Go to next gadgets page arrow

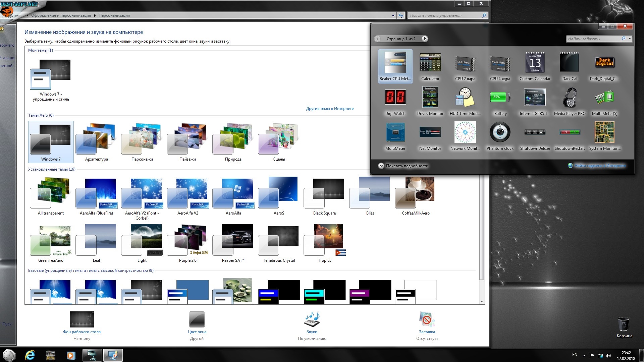point(425,39)
